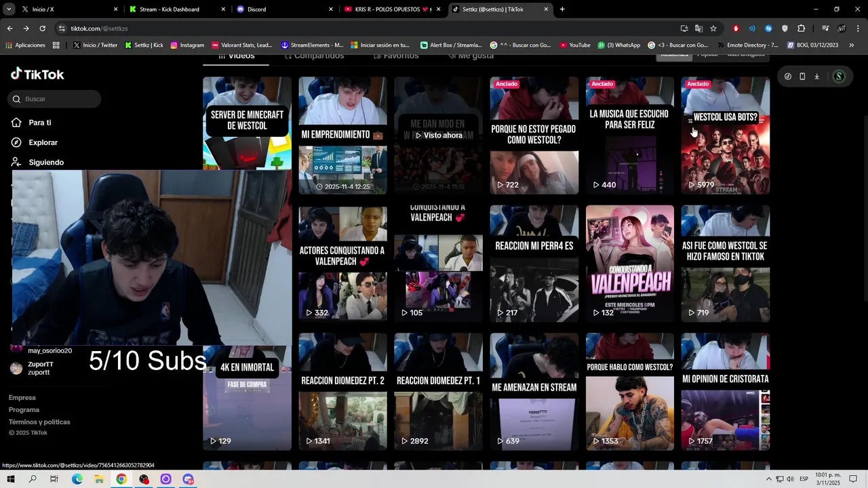Click the Chrome icon in the taskbar
The height and width of the screenshot is (488, 868).
(x=121, y=479)
